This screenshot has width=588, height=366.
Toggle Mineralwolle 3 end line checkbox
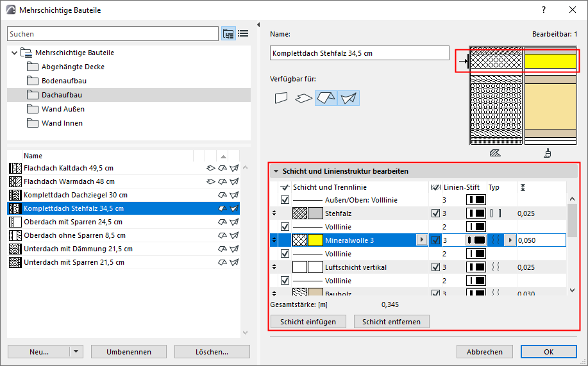tap(435, 240)
